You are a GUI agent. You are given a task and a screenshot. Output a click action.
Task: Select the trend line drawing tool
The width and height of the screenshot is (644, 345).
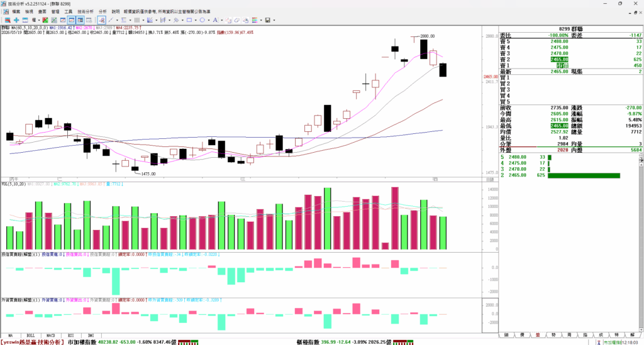coord(111,19)
